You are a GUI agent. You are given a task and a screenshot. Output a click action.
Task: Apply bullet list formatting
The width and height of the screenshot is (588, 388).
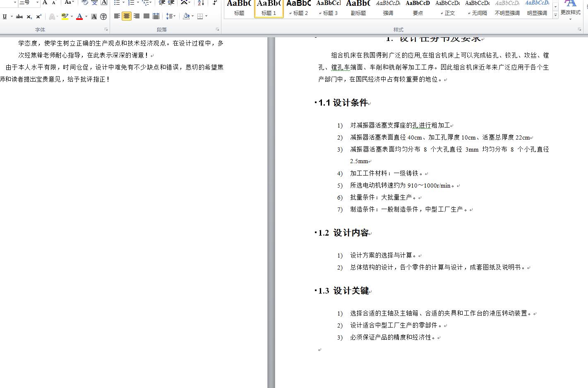117,2
